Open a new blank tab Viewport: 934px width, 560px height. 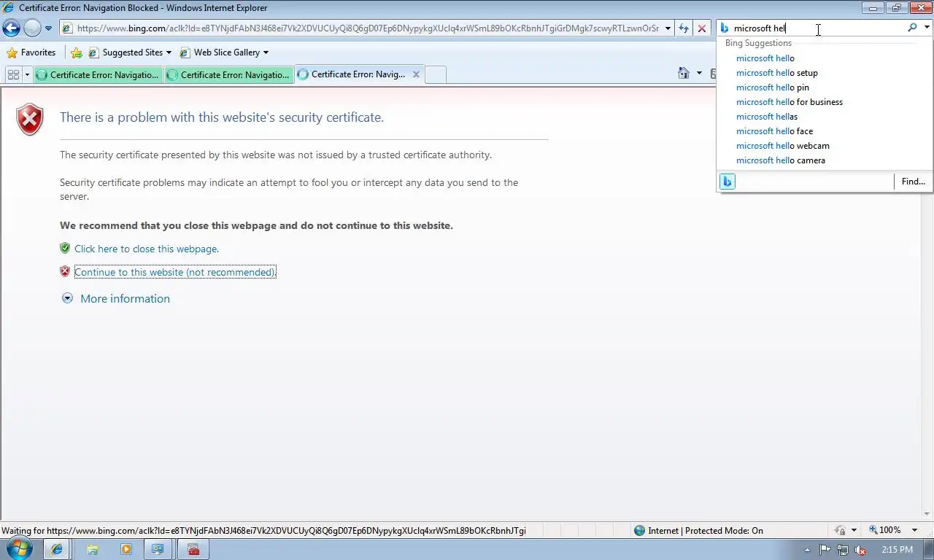click(435, 74)
